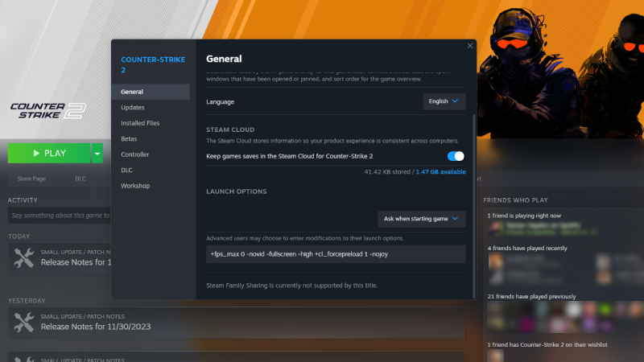Click the wrench icon of today's patch notes
Viewport: 644px width, 362px height.
pyautogui.click(x=24, y=257)
